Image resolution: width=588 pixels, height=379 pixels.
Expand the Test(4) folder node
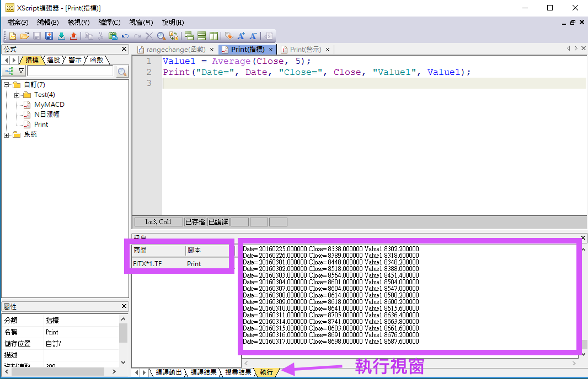pyautogui.click(x=17, y=95)
